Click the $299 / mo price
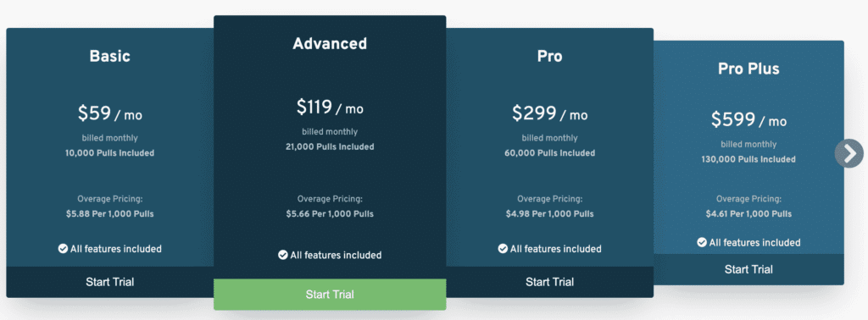The width and height of the screenshot is (868, 320). [549, 113]
